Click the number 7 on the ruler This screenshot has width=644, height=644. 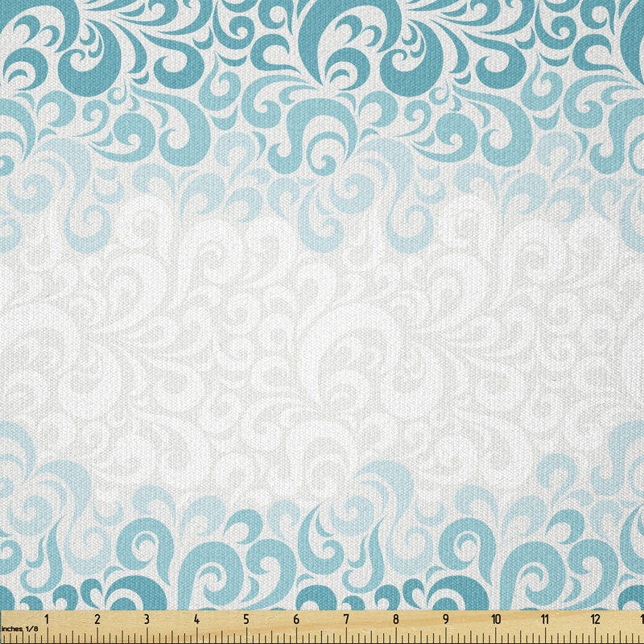pyautogui.click(x=346, y=619)
